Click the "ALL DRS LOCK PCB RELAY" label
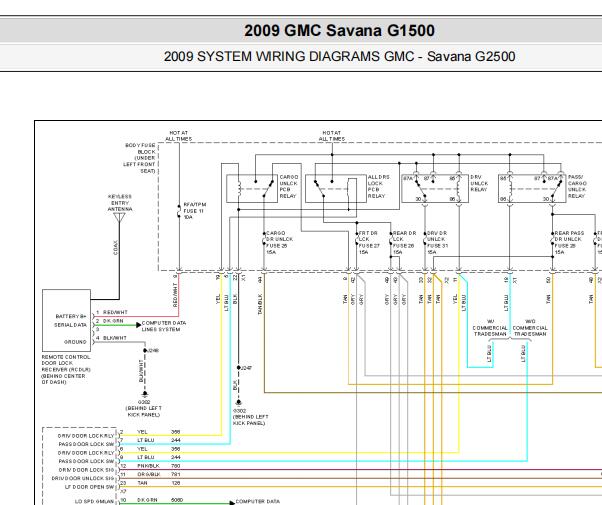Image resolution: width=602 pixels, height=505 pixels. 379,186
